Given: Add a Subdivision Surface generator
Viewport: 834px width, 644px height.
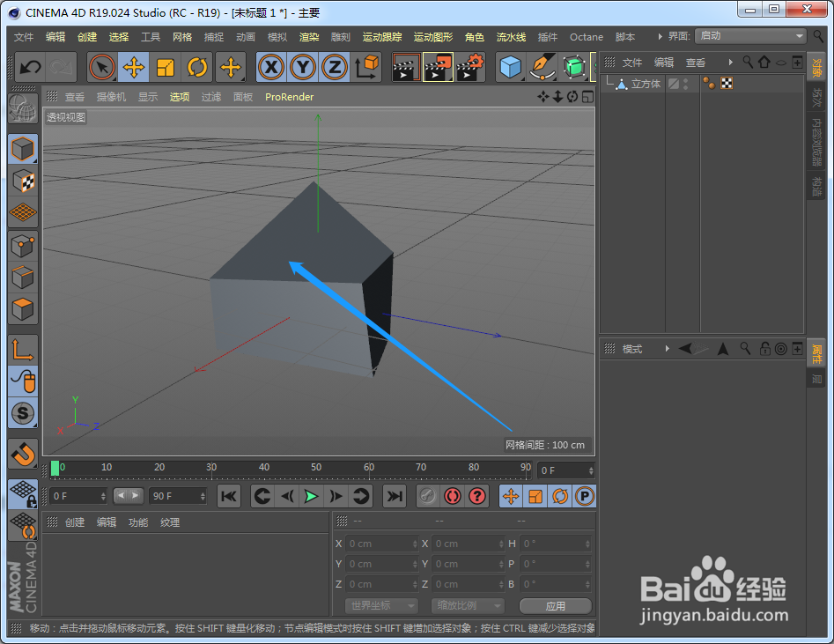Looking at the screenshot, I should tap(574, 67).
